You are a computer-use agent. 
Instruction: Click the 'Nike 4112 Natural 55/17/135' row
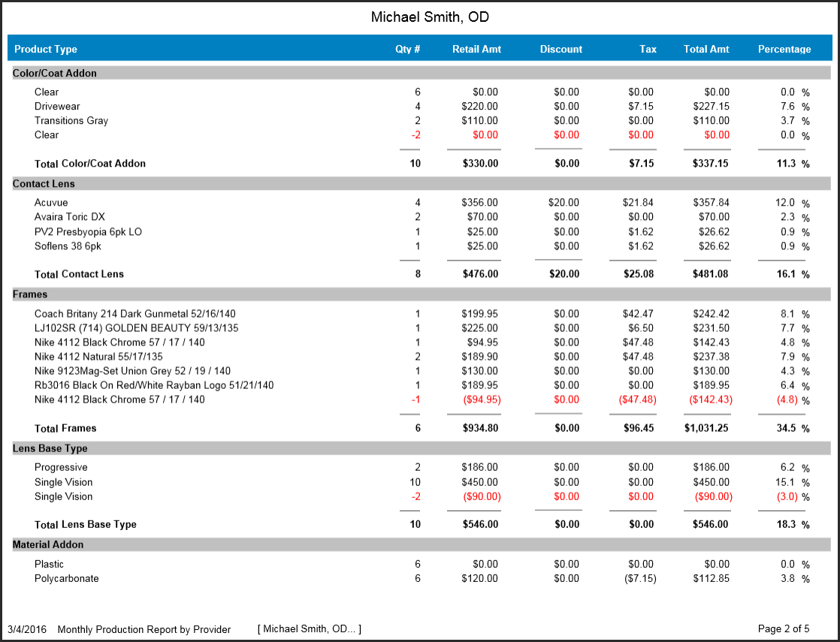point(98,357)
